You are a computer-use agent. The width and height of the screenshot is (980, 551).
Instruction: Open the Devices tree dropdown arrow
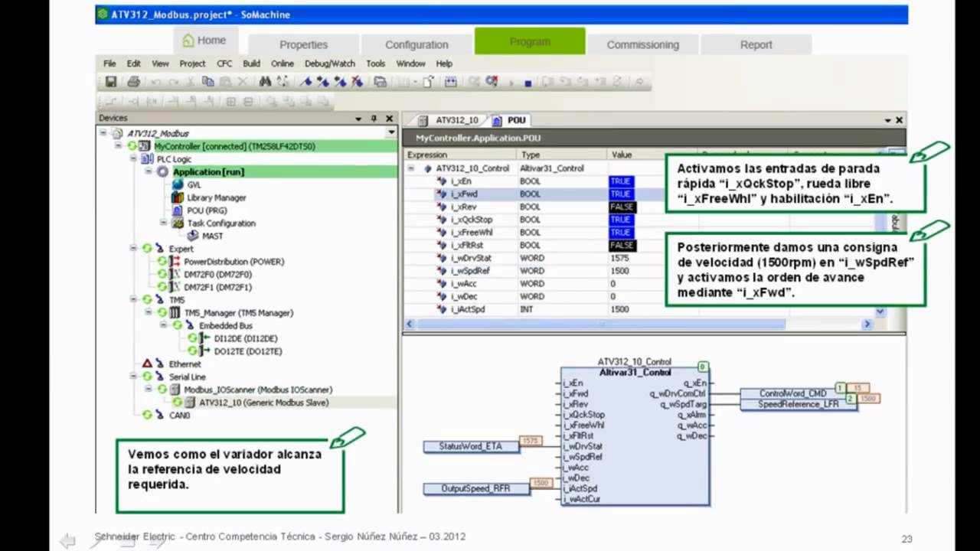[392, 133]
